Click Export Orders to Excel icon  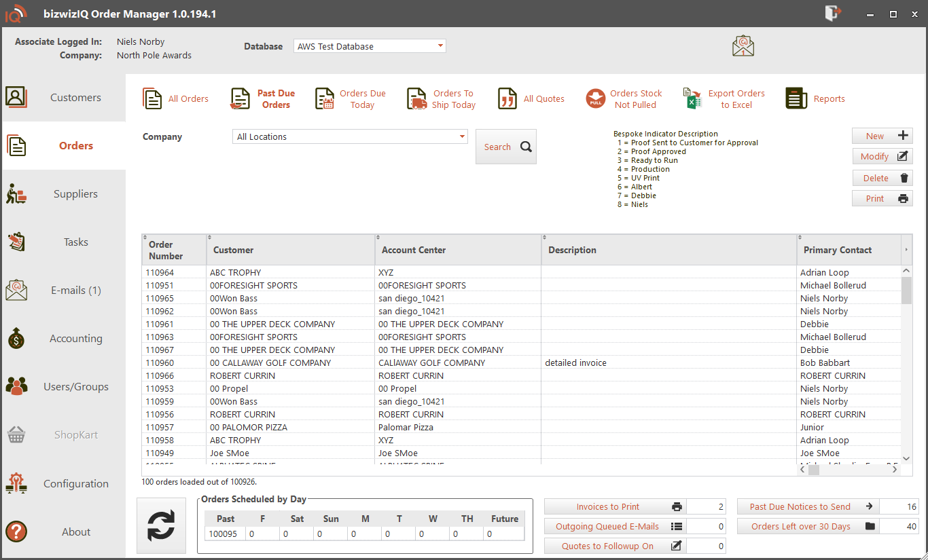click(x=692, y=99)
